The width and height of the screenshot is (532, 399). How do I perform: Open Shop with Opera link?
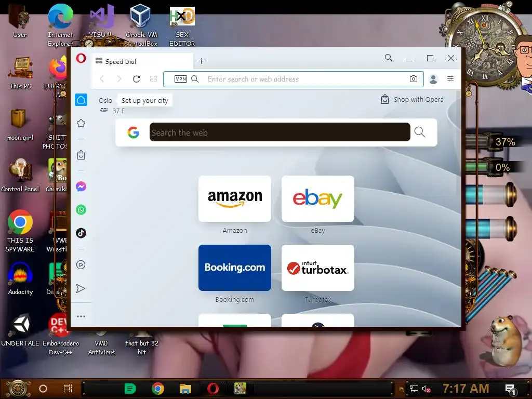[x=412, y=99]
